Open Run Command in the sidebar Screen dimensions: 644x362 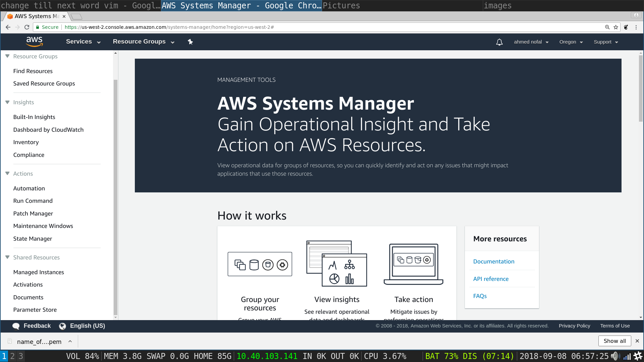(33, 201)
